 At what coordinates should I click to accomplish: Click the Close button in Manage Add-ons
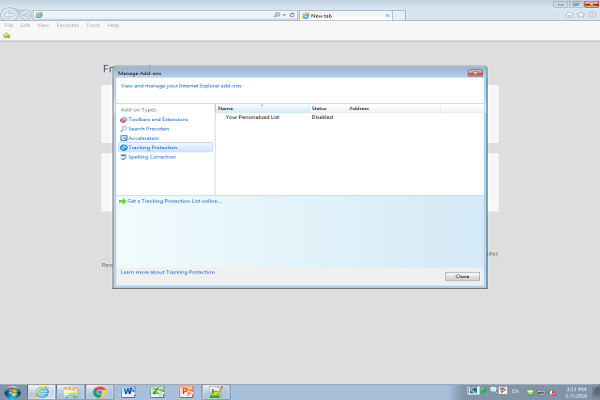click(x=462, y=276)
